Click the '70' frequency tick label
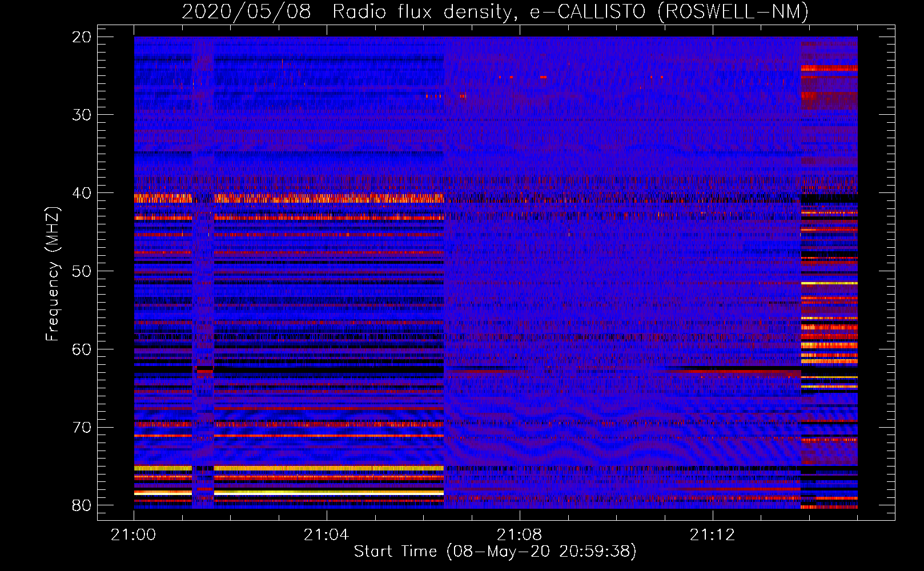Image resolution: width=924 pixels, height=571 pixels. pos(82,428)
